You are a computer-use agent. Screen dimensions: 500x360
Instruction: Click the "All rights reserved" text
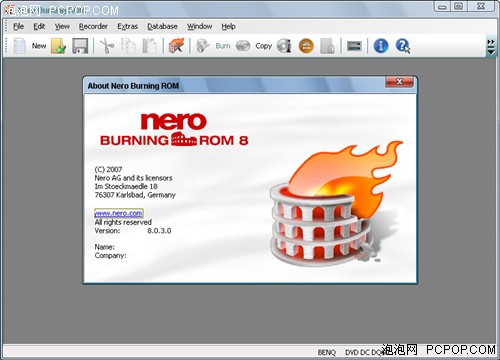(123, 222)
